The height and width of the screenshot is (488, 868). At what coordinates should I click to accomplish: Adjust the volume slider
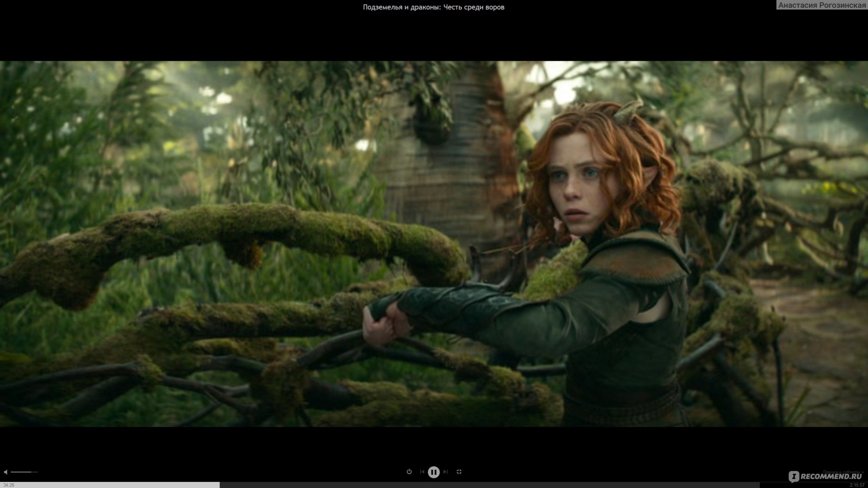coord(24,472)
